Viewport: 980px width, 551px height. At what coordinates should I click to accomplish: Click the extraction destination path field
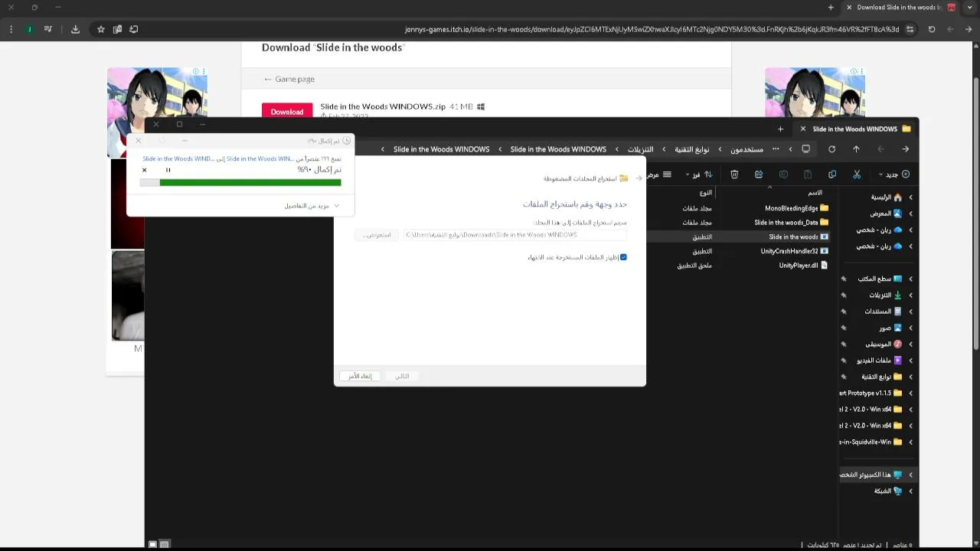[x=514, y=234]
